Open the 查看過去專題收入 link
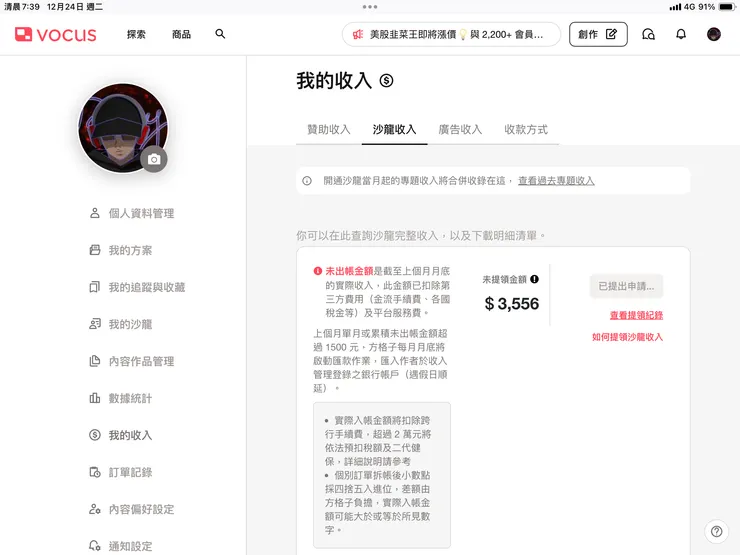The width and height of the screenshot is (740, 555). pos(556,181)
